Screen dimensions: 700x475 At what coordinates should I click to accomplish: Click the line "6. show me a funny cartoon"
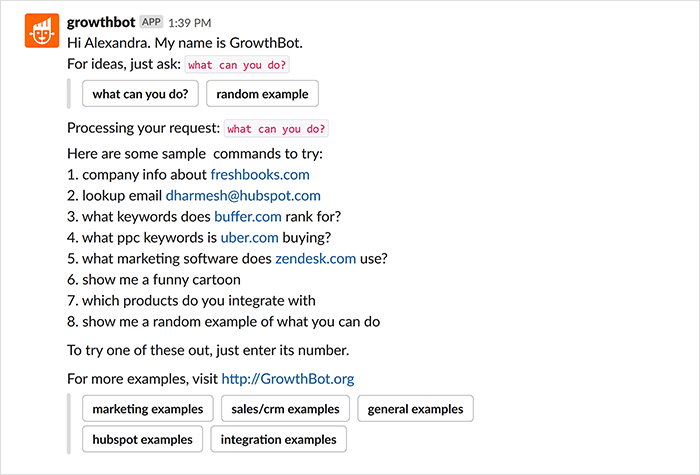154,279
